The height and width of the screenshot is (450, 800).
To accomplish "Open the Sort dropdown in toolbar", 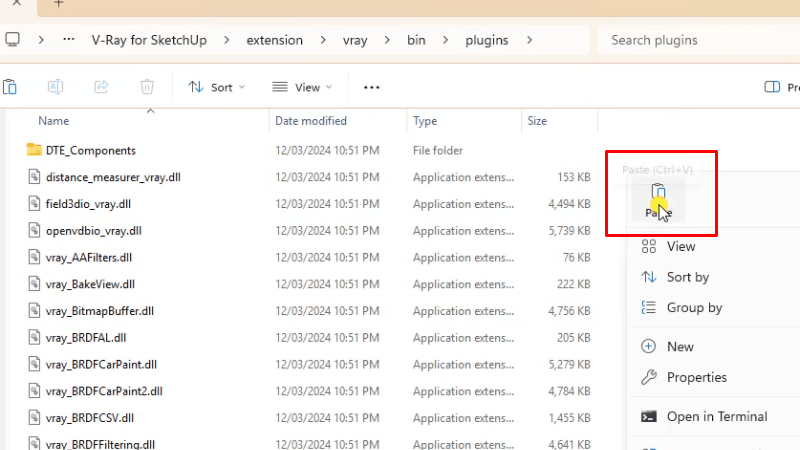I will coord(216,87).
